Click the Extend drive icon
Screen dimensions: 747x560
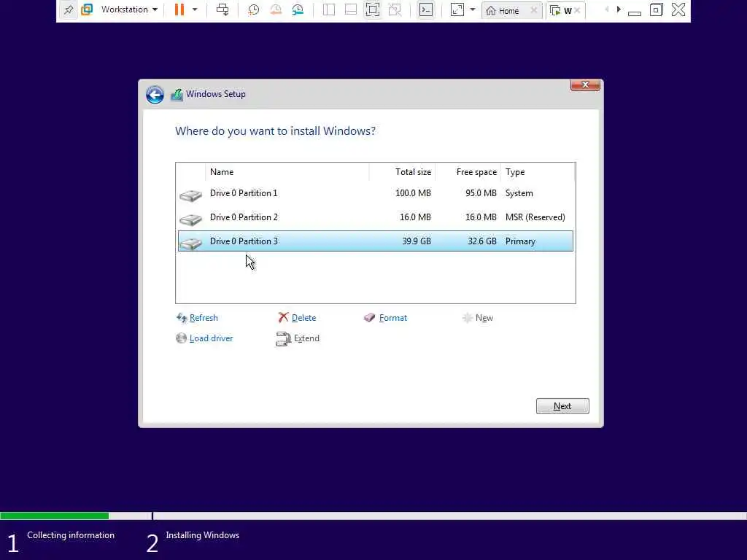tap(283, 338)
